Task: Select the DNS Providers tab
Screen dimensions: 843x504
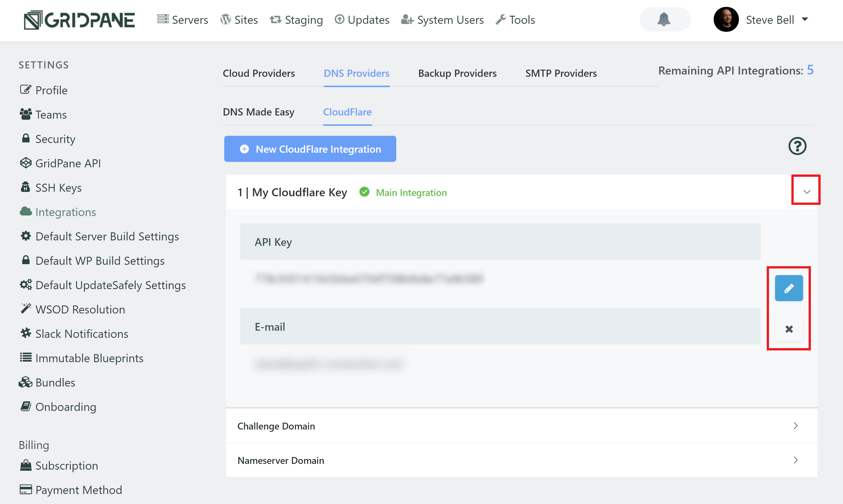Action: coord(356,73)
